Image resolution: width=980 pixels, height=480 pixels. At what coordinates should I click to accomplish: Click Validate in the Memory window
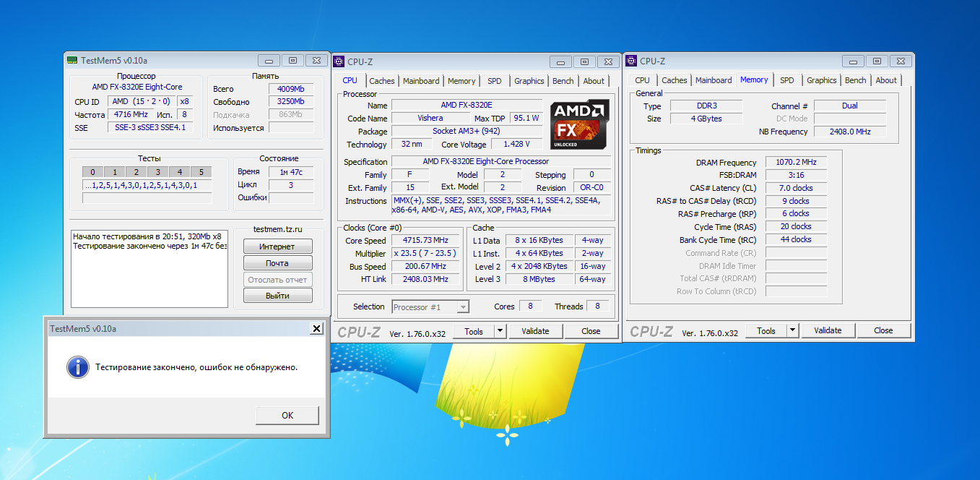[x=828, y=330]
